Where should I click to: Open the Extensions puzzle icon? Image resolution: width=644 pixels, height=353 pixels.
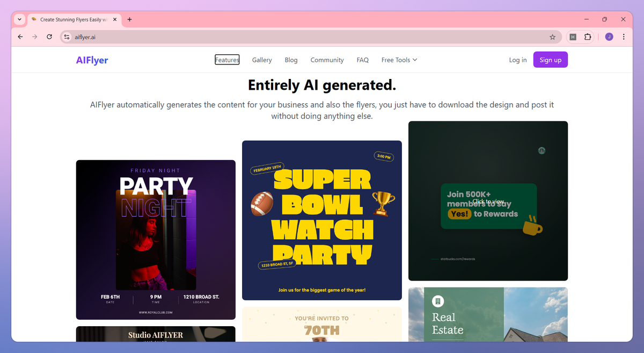pos(588,37)
